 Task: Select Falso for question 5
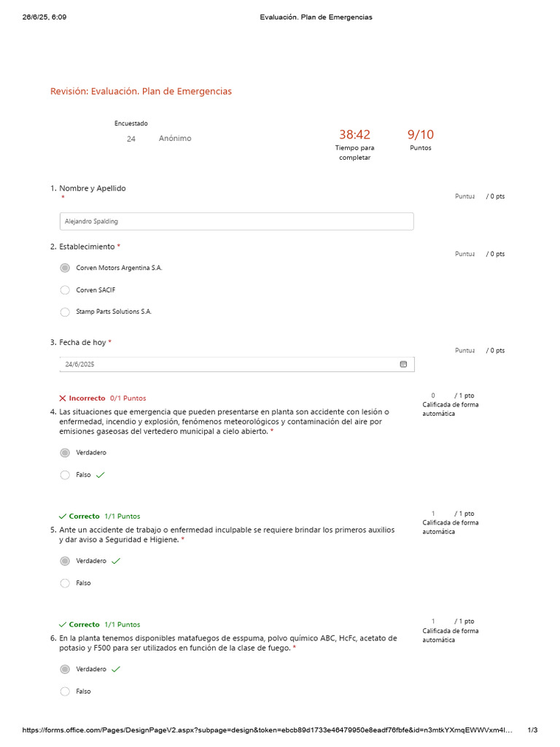coord(65,583)
